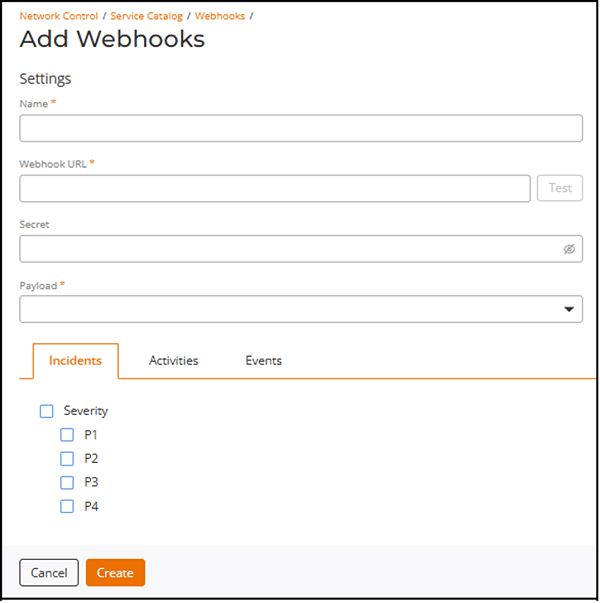This screenshot has height=603, width=600.
Task: Focus the Secret input field
Action: (x=285, y=249)
